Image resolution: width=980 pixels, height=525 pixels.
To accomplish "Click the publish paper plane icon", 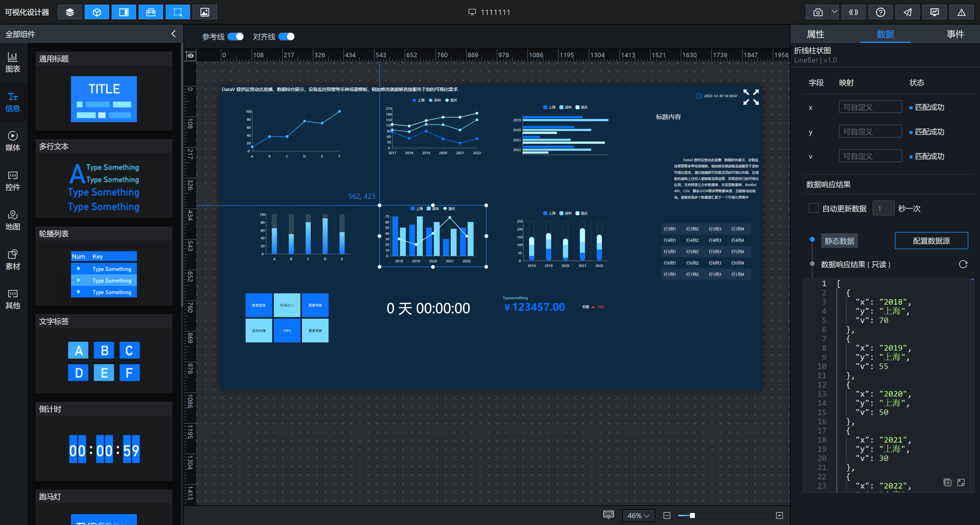I will (x=907, y=12).
